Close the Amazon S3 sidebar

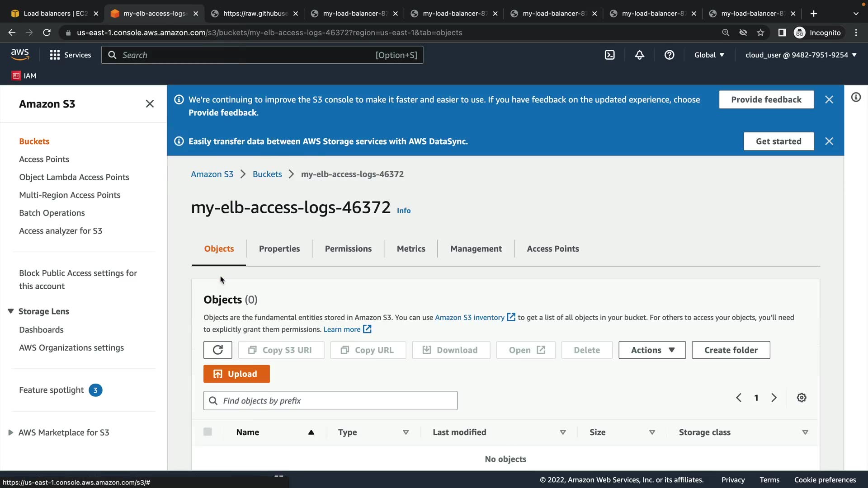point(150,104)
